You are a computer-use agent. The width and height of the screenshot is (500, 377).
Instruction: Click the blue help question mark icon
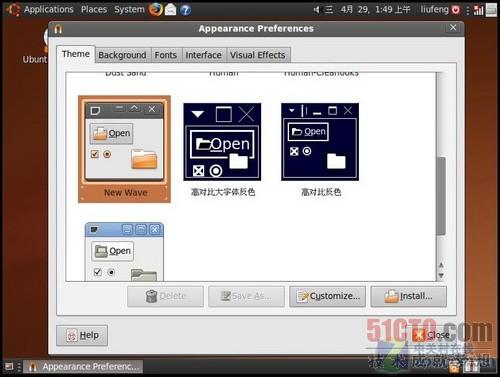coord(185,10)
